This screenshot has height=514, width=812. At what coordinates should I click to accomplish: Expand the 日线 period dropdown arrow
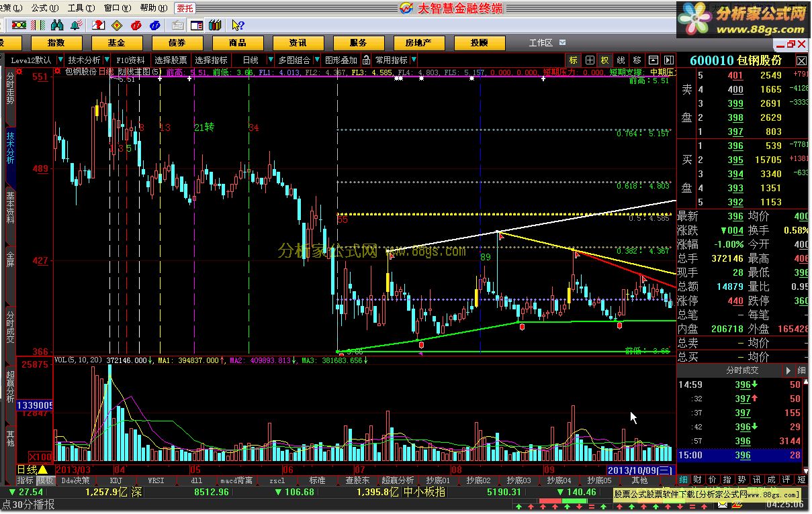[x=271, y=60]
